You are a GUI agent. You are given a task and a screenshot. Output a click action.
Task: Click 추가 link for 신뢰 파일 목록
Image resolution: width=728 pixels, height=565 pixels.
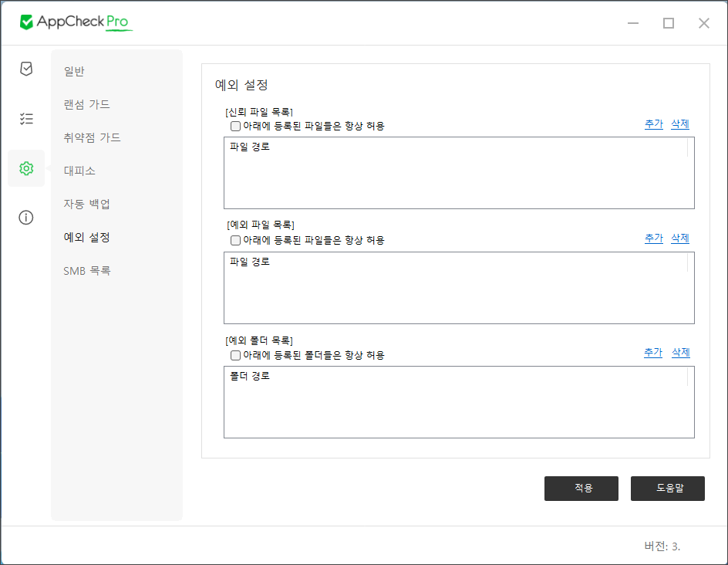[653, 124]
